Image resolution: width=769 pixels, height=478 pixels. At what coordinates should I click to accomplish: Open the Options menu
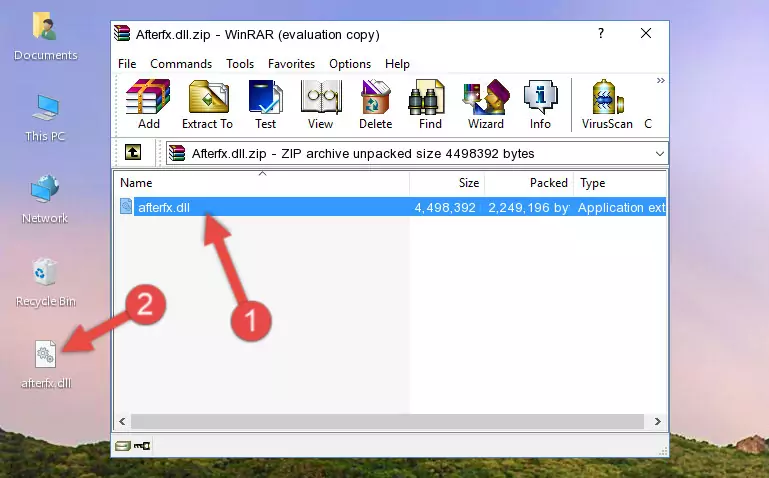coord(350,64)
